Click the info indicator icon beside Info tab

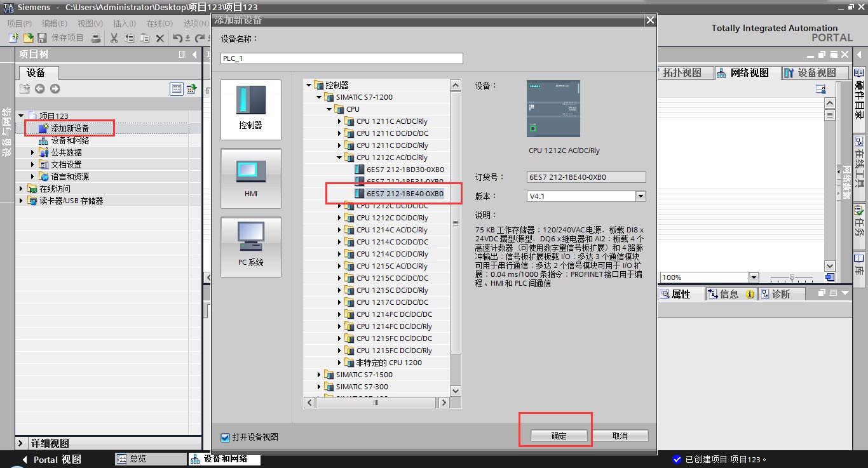(x=750, y=294)
